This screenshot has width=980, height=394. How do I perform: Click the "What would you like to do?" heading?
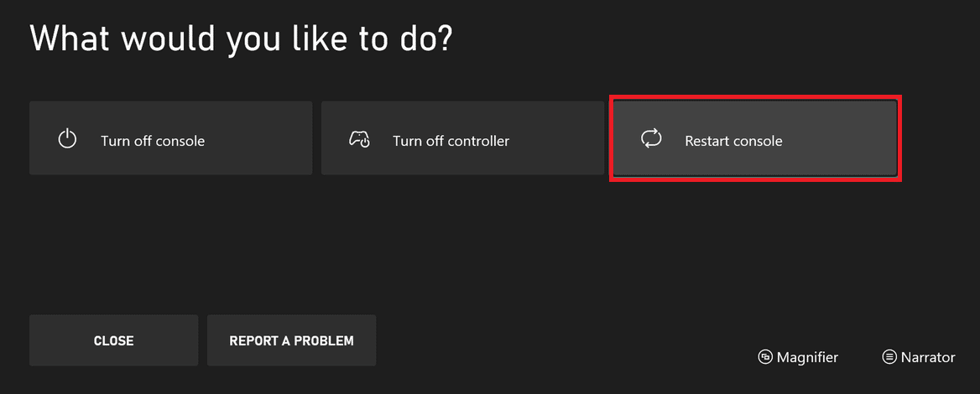[x=240, y=39]
